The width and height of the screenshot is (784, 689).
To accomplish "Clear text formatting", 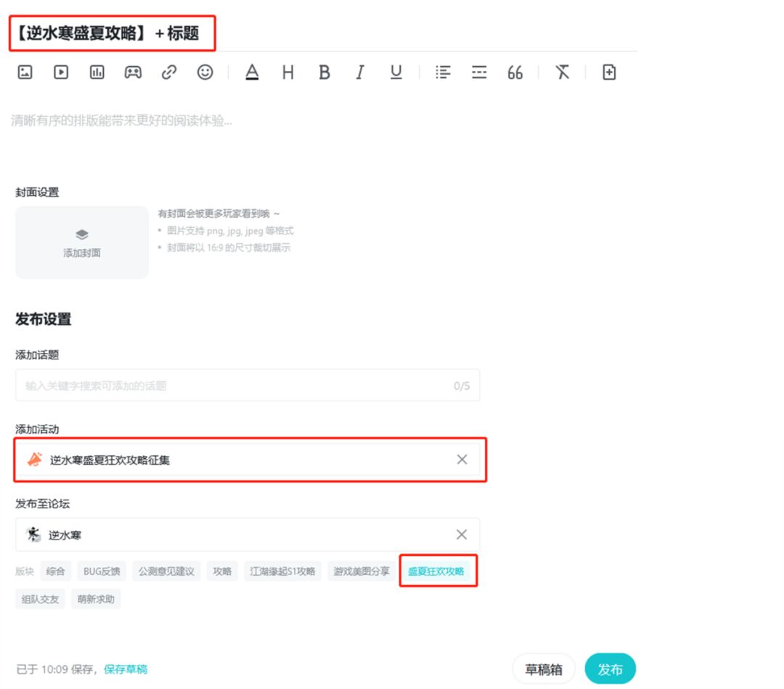I will [x=563, y=72].
